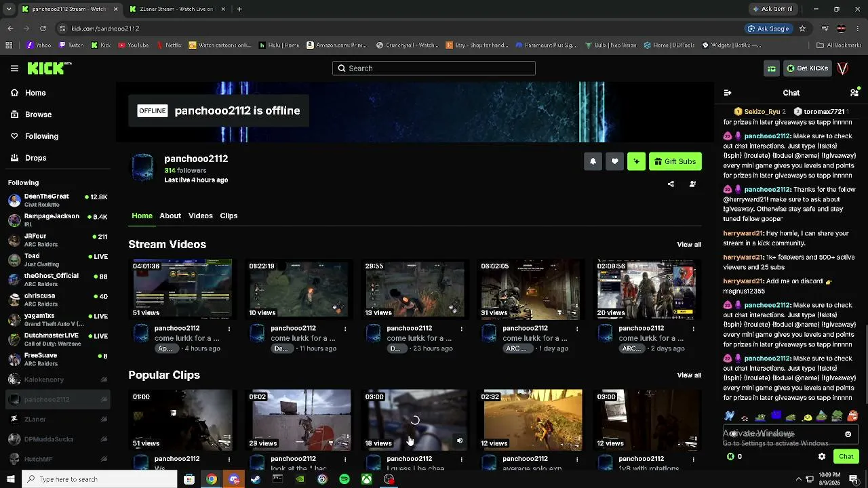Open the emoji picker in the chat box
Screen dimensions: 868x488
[848, 434]
